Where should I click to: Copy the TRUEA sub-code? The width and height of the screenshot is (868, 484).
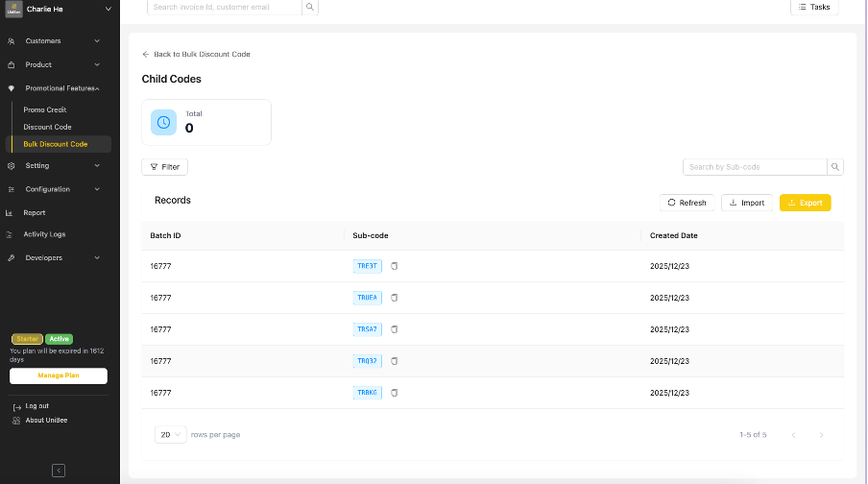(x=394, y=298)
